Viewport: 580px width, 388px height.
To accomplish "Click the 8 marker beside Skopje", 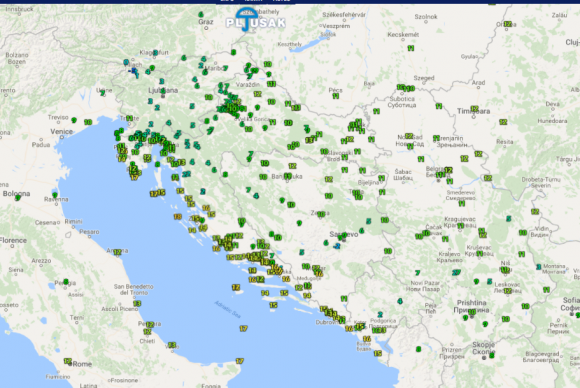I will pos(492,355).
